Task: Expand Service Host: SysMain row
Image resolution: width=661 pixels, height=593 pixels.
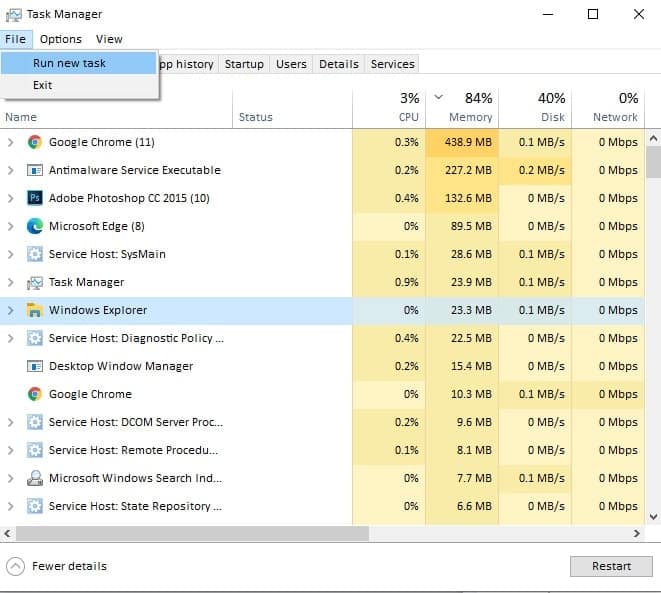Action: pyautogui.click(x=11, y=254)
